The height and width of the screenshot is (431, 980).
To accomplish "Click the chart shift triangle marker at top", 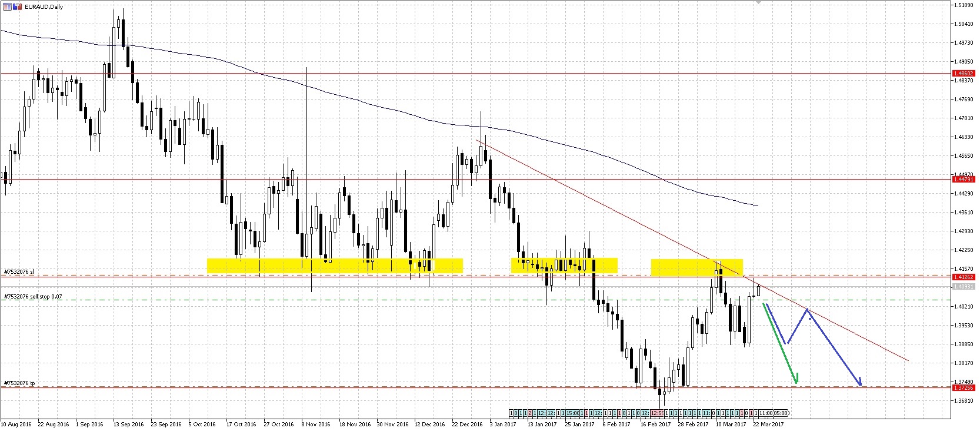I will [x=758, y=2].
